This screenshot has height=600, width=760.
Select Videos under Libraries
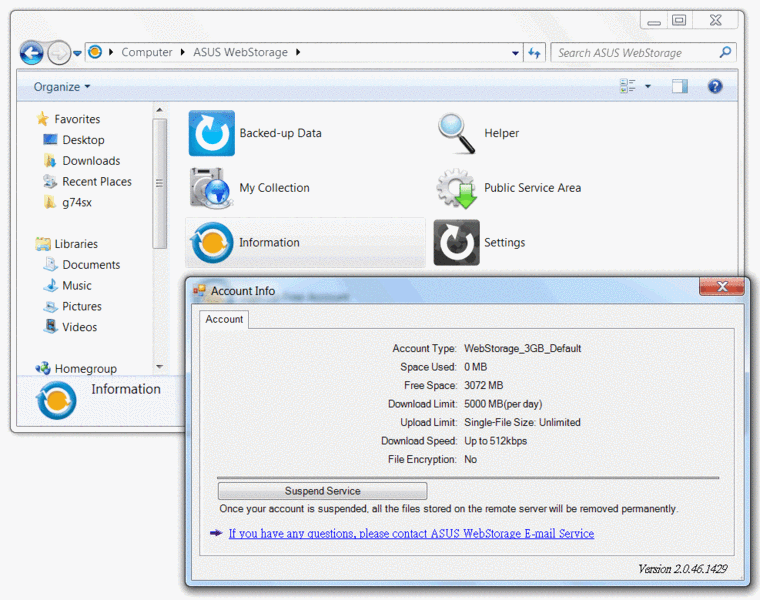79,327
